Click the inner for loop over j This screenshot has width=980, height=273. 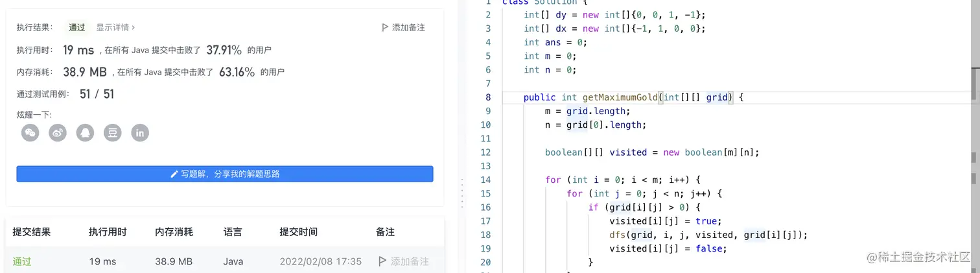(x=644, y=193)
